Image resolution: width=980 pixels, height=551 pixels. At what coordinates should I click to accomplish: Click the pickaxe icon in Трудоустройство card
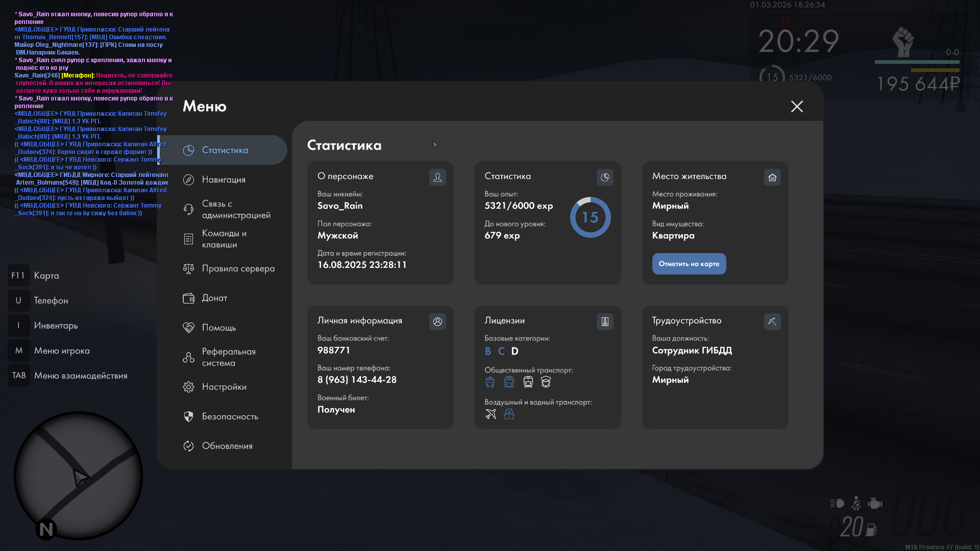[772, 321]
